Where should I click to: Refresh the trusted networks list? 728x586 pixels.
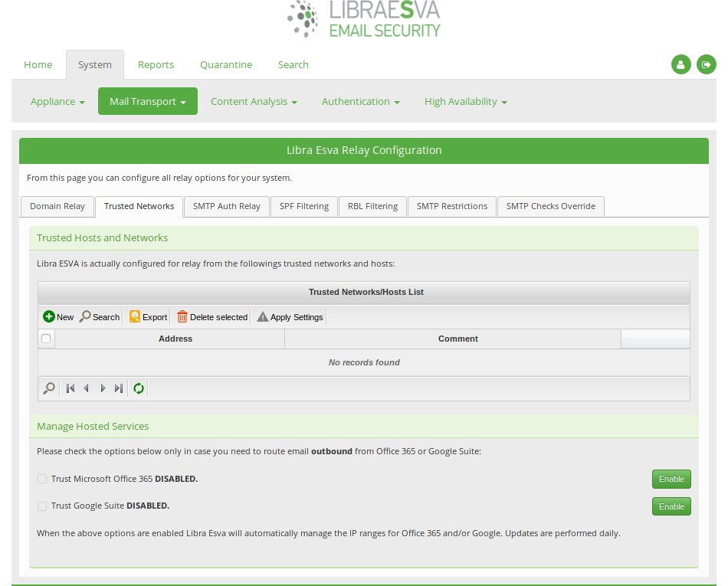(138, 388)
